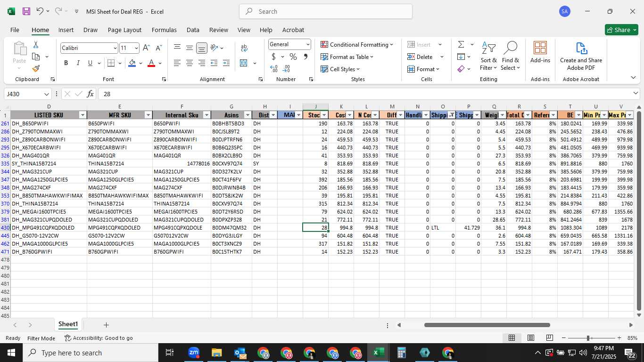Click Sort & Filter button
644x362 pixels.
[x=488, y=56]
